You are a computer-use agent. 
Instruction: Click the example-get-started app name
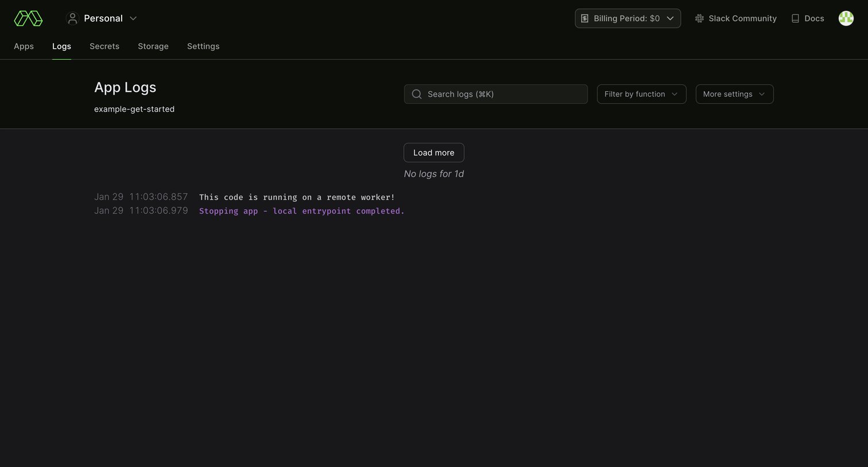[134, 109]
